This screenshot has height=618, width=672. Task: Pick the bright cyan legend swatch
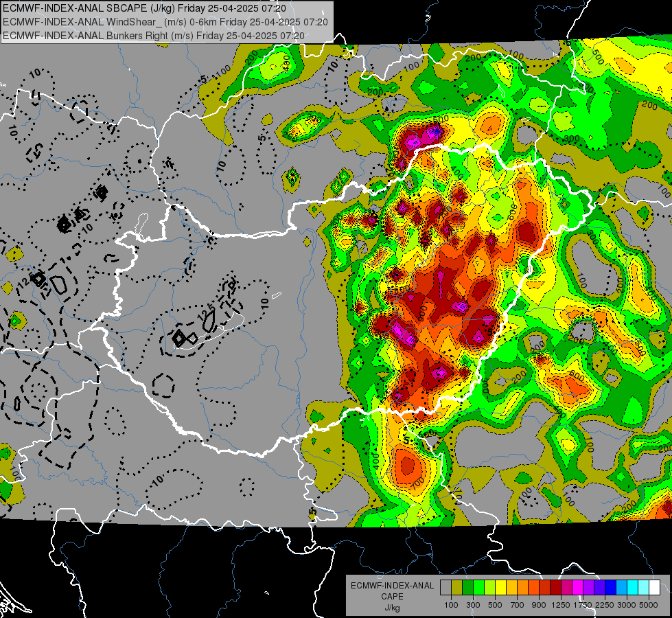pos(633,588)
